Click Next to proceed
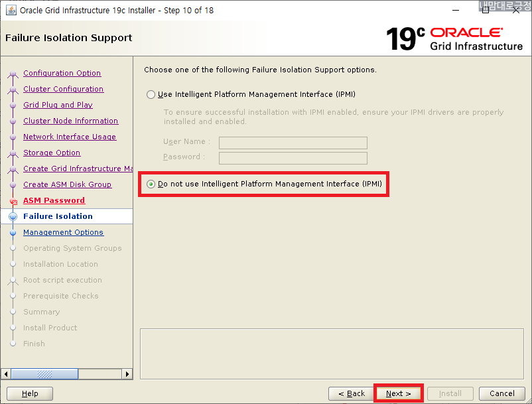 (398, 393)
